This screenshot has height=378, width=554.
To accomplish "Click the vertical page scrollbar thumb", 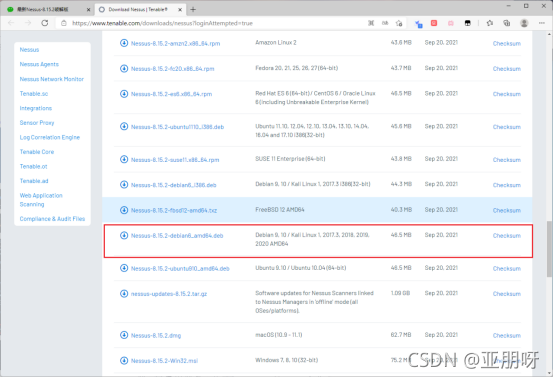I will point(549,249).
